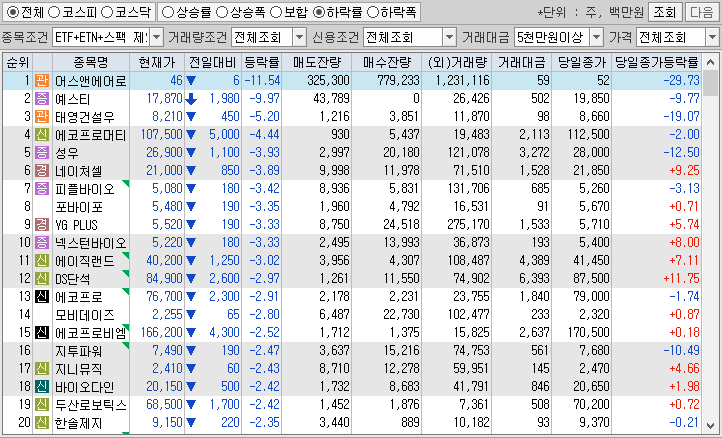722x438 pixels.
Task: Select stock name 모비데이즈
Action: tap(85, 314)
